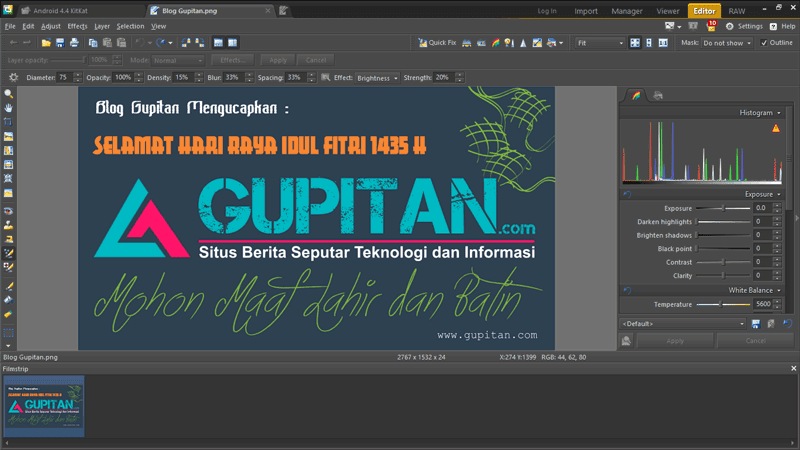The height and width of the screenshot is (450, 800).
Task: Select the Eraser tool
Action: (x=9, y=314)
